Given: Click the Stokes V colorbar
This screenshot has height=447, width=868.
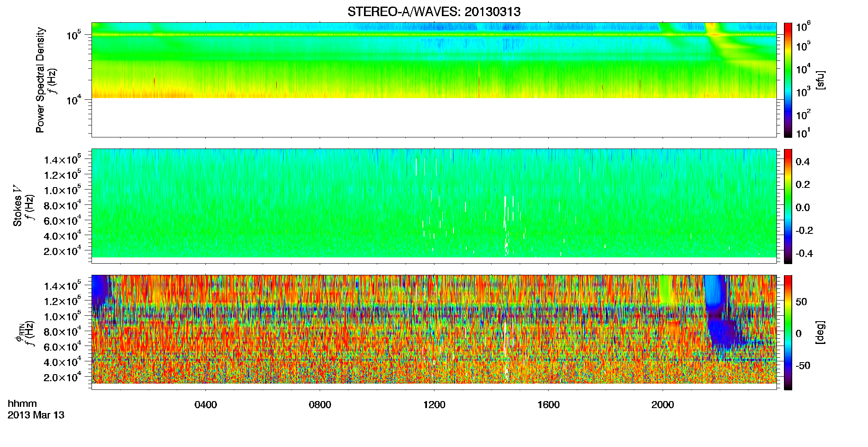Looking at the screenshot, I should pos(788,206).
